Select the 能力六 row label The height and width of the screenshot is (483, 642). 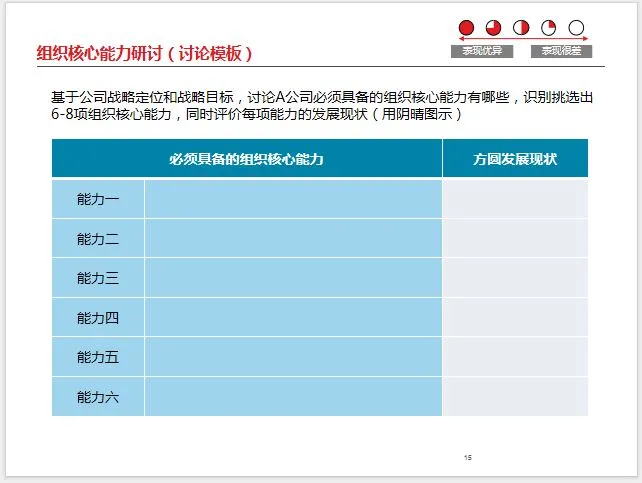[x=98, y=397]
